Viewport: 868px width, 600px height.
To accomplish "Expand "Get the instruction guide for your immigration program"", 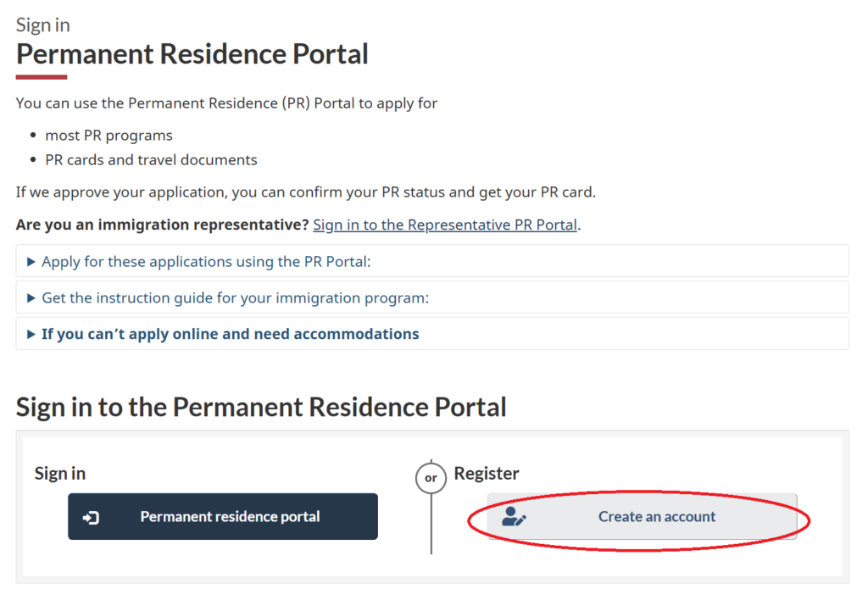I will click(235, 298).
